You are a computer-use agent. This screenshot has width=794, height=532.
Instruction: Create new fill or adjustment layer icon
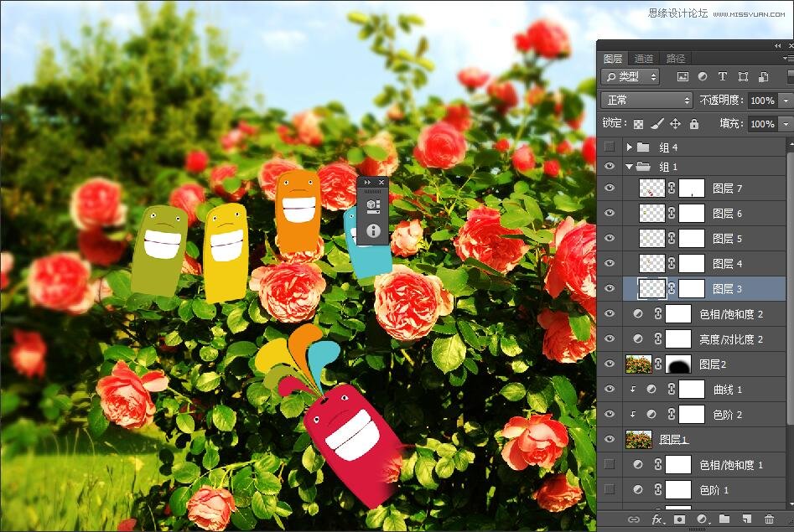coord(703,519)
